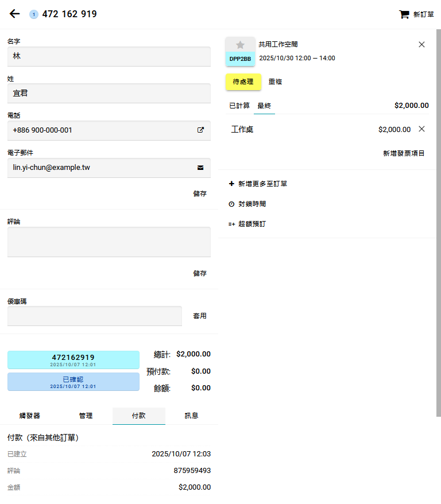Apply the coupon with 套用 button
Image resolution: width=441 pixels, height=504 pixels.
pyautogui.click(x=199, y=316)
